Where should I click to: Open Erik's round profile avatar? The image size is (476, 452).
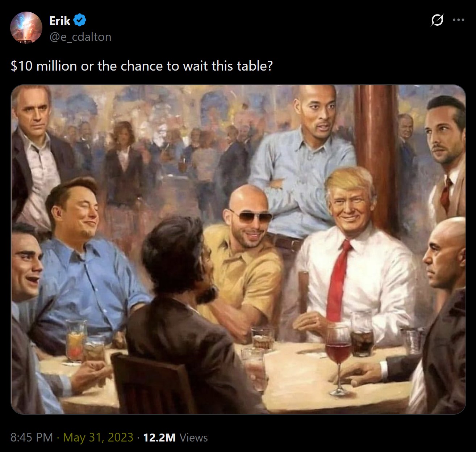click(26, 28)
